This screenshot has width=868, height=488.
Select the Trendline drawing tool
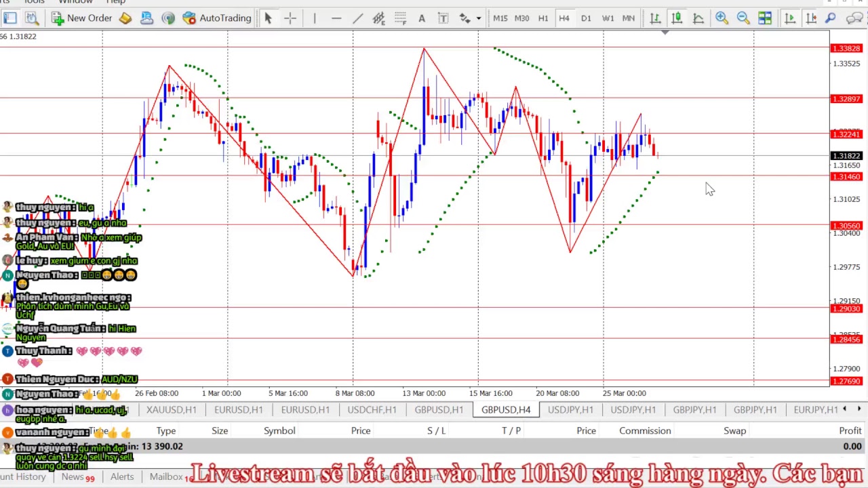point(357,18)
